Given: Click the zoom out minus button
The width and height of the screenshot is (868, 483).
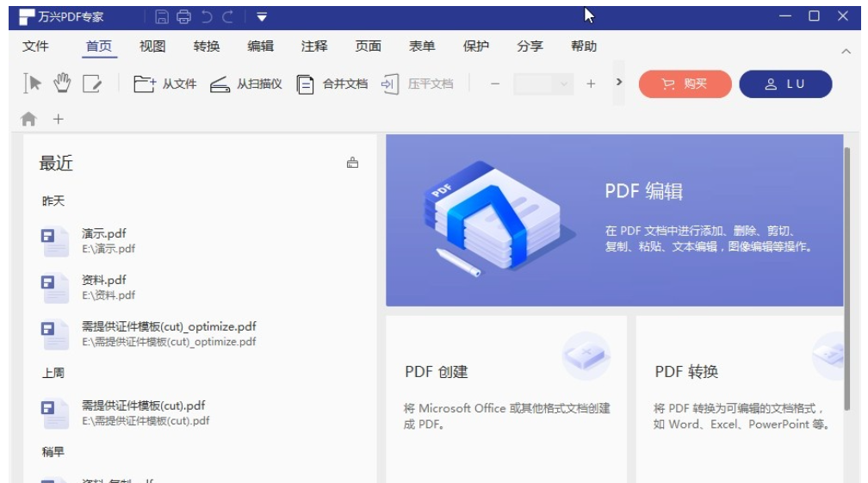Looking at the screenshot, I should [495, 84].
